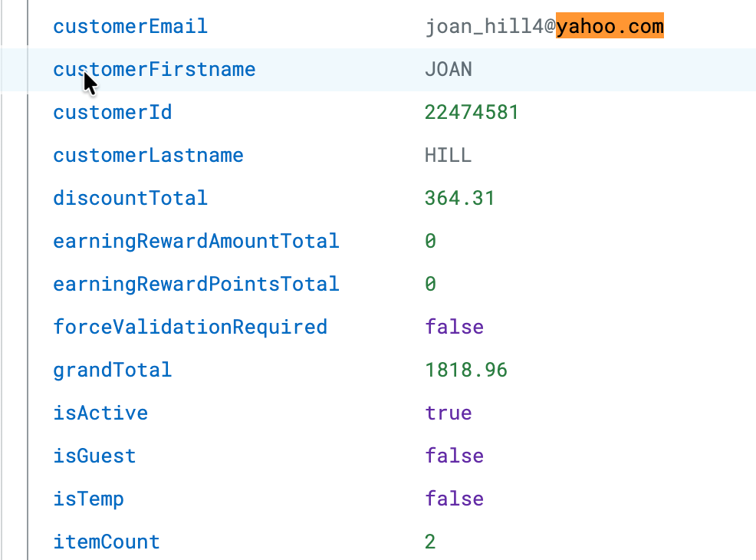This screenshot has width=756, height=560.
Task: Click the discountTotal field name
Action: tap(130, 199)
